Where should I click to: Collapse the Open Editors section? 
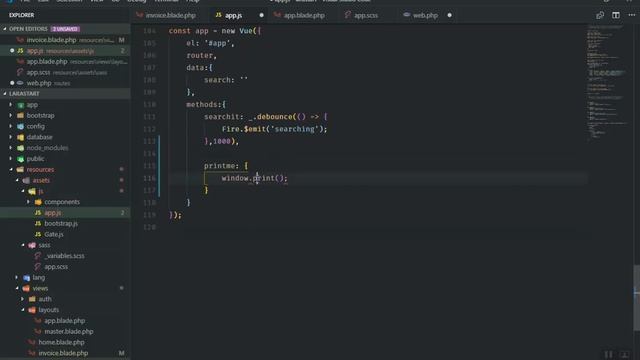coord(5,29)
